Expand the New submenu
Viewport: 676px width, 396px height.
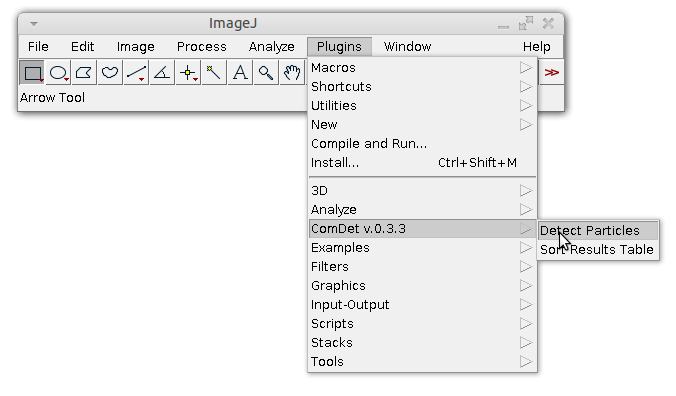click(x=422, y=125)
